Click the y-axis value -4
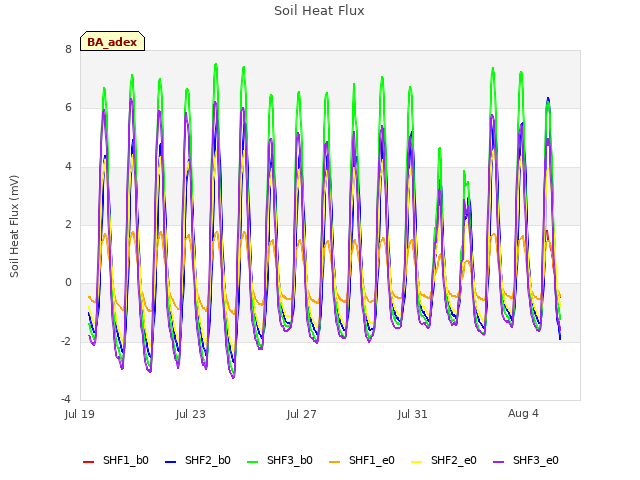 pos(66,399)
